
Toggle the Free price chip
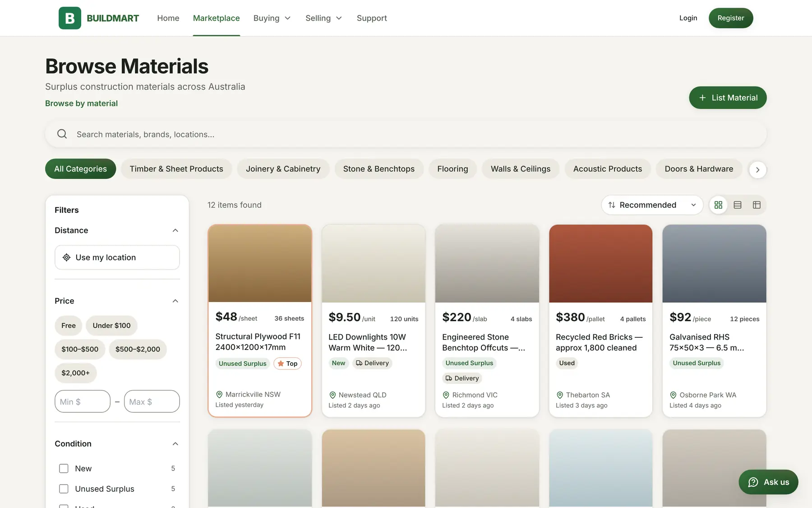coord(69,326)
